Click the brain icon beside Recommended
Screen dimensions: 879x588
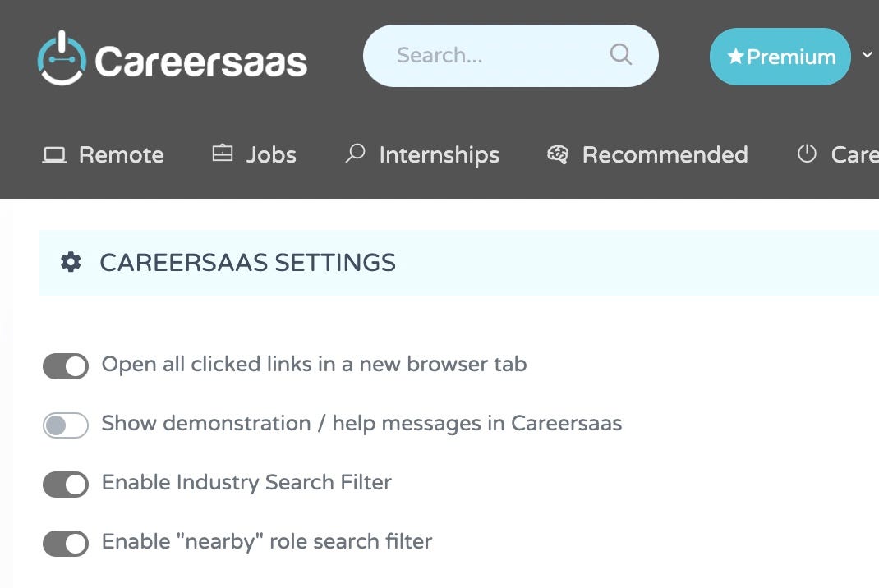tap(557, 154)
